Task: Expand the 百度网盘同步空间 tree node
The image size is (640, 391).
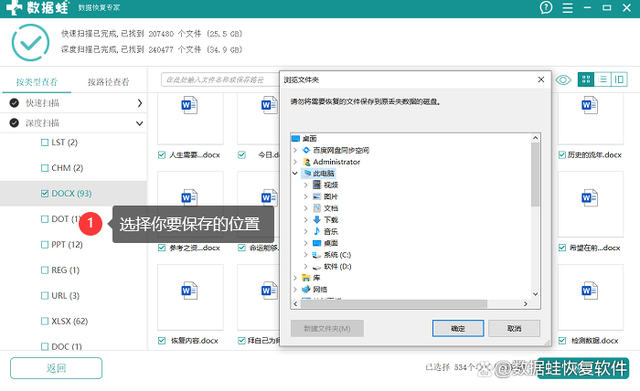Action: (x=295, y=150)
